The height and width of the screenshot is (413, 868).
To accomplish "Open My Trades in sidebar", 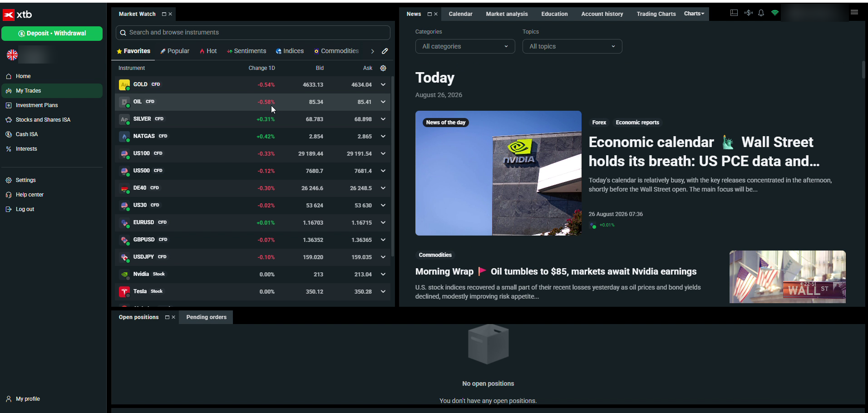I will tap(52, 91).
